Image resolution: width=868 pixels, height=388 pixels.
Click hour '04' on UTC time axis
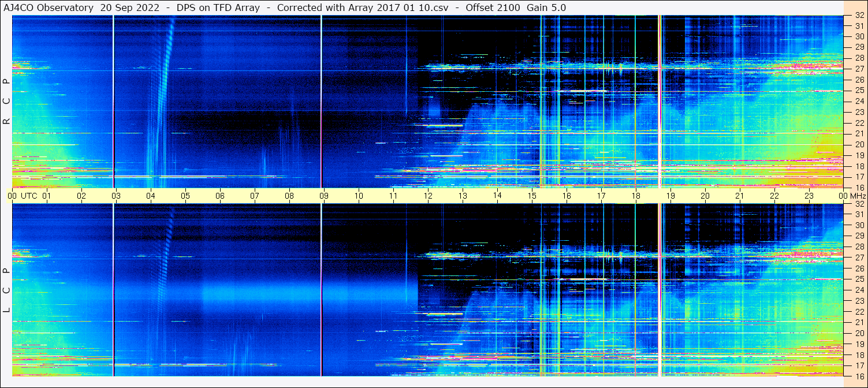point(151,196)
